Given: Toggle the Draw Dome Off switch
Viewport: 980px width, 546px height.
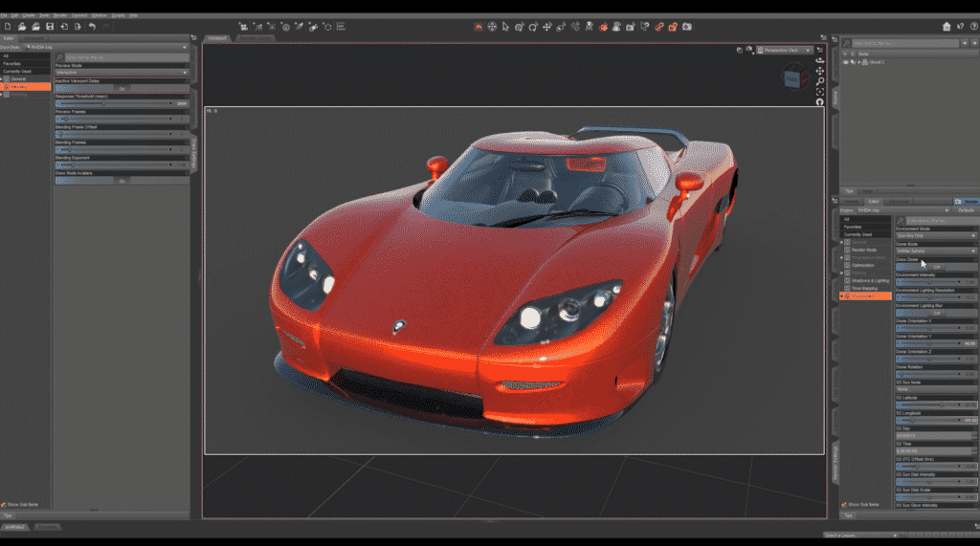Looking at the screenshot, I should (x=936, y=267).
